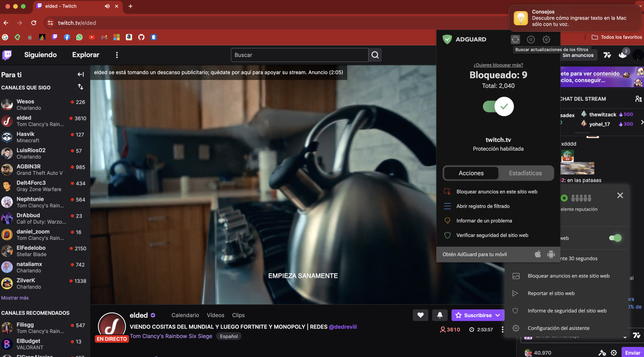Enable channel notifications with bell icon
The image size is (644, 357).
coord(440,315)
